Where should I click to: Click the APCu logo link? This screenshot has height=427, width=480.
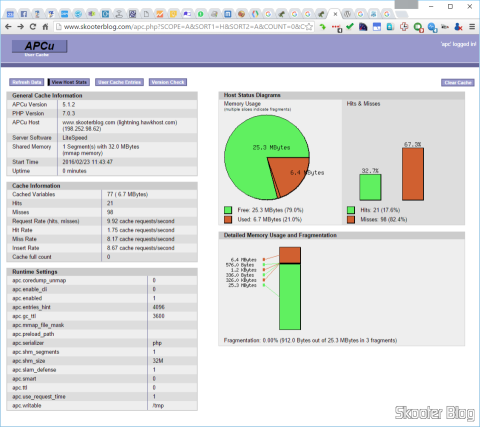(39, 46)
